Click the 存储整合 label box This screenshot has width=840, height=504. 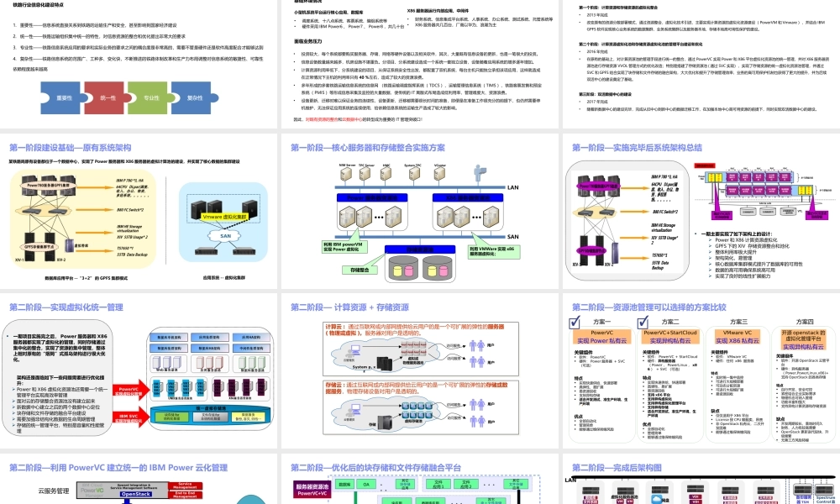[360, 270]
